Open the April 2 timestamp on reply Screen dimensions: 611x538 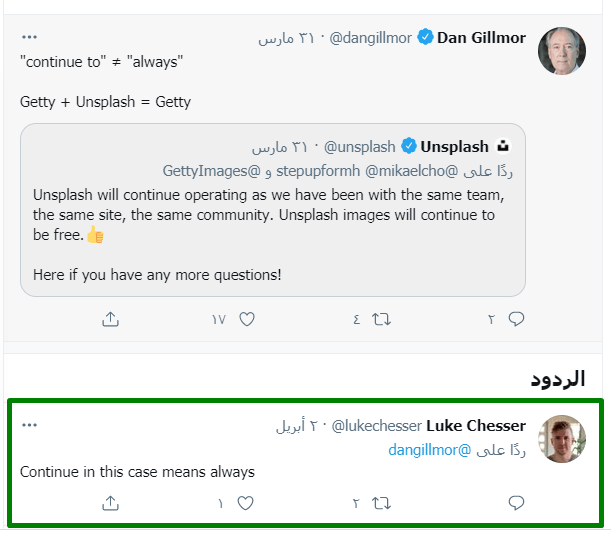pyautogui.click(x=297, y=426)
